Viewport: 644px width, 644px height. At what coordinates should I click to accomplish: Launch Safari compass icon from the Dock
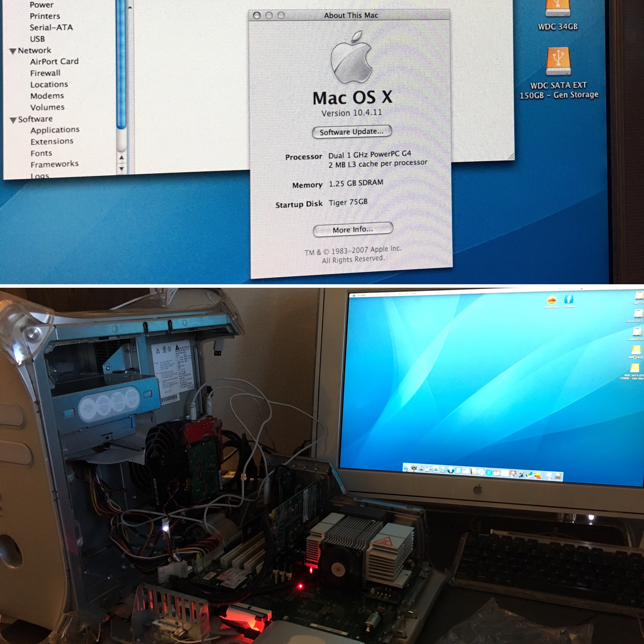point(443,470)
